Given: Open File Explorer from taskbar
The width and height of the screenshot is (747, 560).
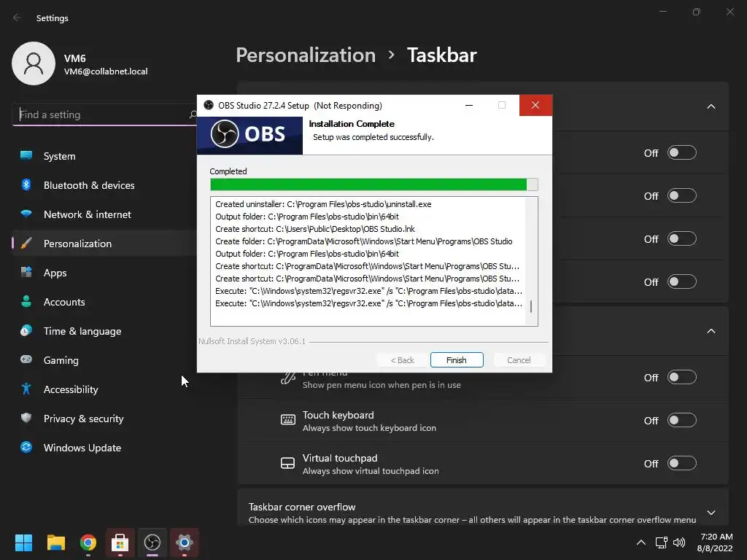Looking at the screenshot, I should (x=55, y=542).
